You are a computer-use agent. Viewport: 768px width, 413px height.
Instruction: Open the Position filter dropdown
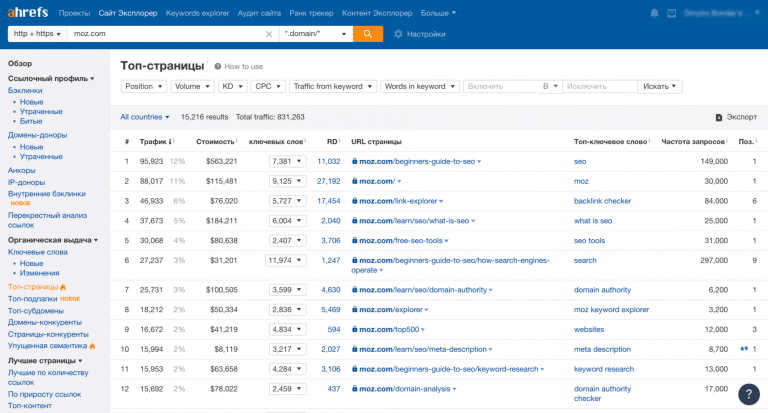tap(144, 86)
